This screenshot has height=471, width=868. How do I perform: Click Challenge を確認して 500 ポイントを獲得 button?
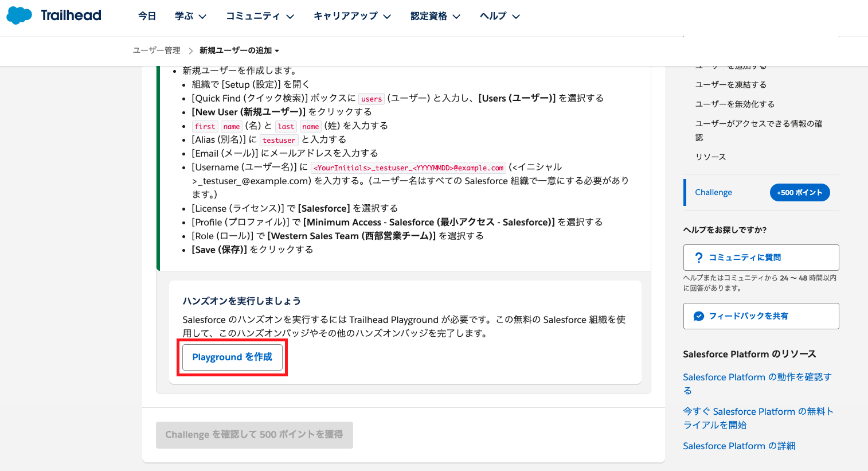coord(254,435)
